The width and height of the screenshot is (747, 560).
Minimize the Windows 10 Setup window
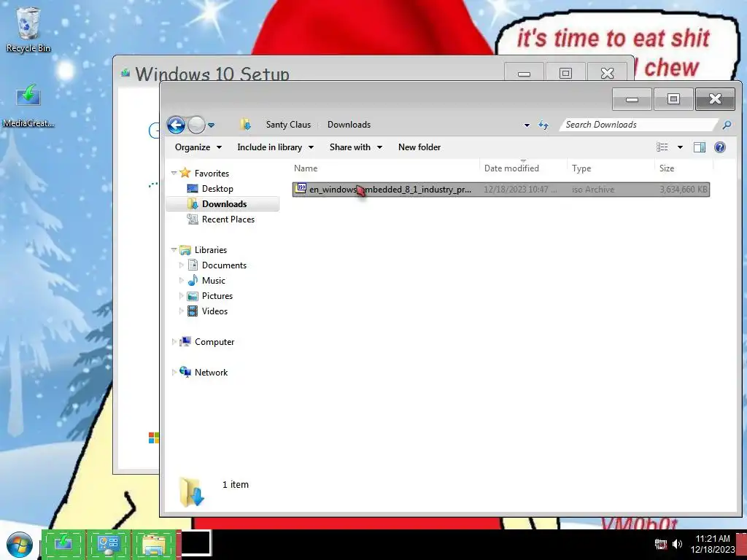click(x=524, y=73)
